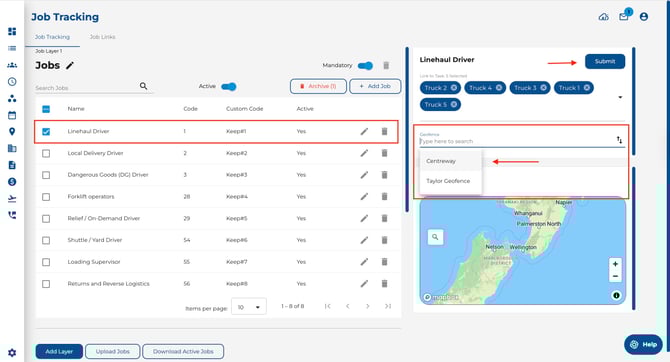Jump to the first page
The width and height of the screenshot is (670, 362).
pos(327,306)
